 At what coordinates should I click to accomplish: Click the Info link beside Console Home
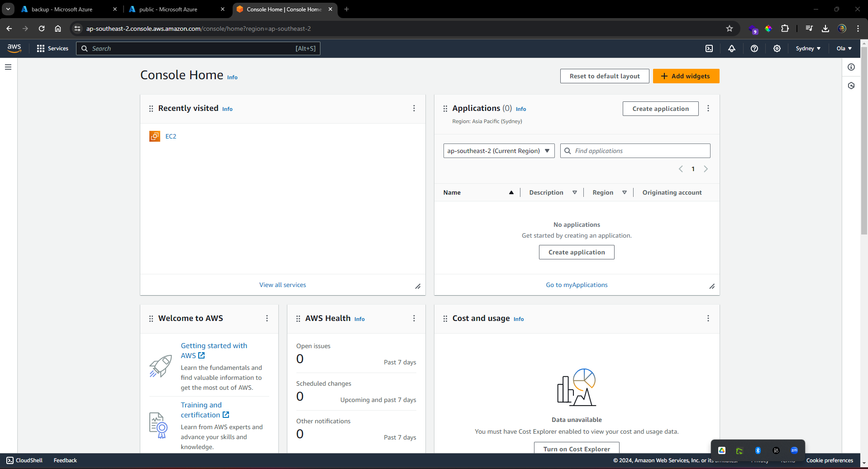pos(232,77)
